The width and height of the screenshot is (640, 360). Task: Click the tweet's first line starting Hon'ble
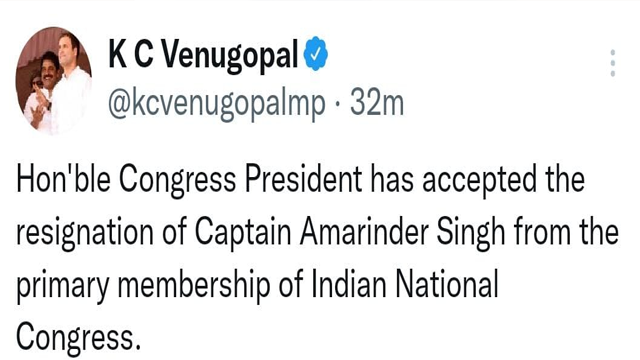point(301,180)
